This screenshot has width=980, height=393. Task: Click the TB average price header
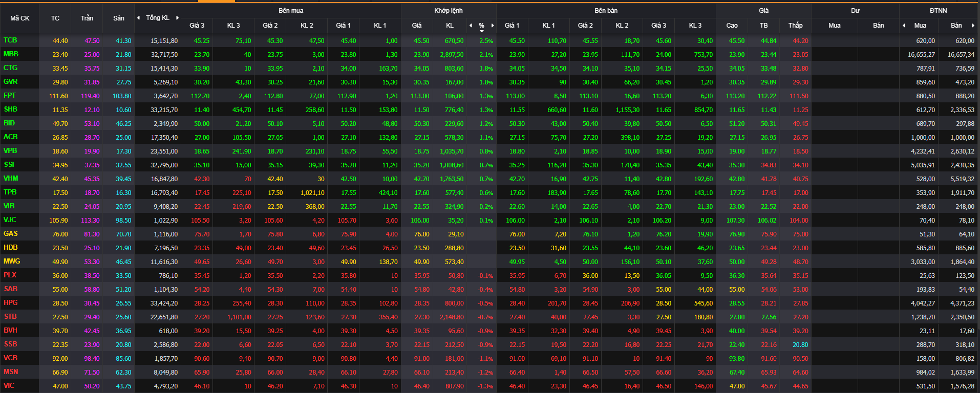pyautogui.click(x=763, y=26)
